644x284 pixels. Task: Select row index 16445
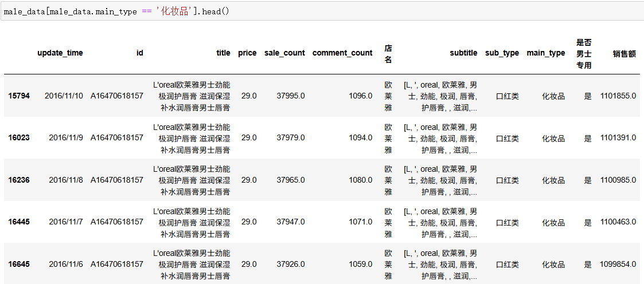(19, 222)
